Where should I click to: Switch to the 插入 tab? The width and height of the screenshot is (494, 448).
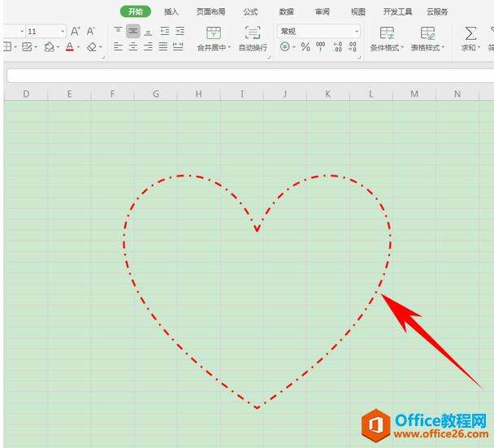[171, 12]
